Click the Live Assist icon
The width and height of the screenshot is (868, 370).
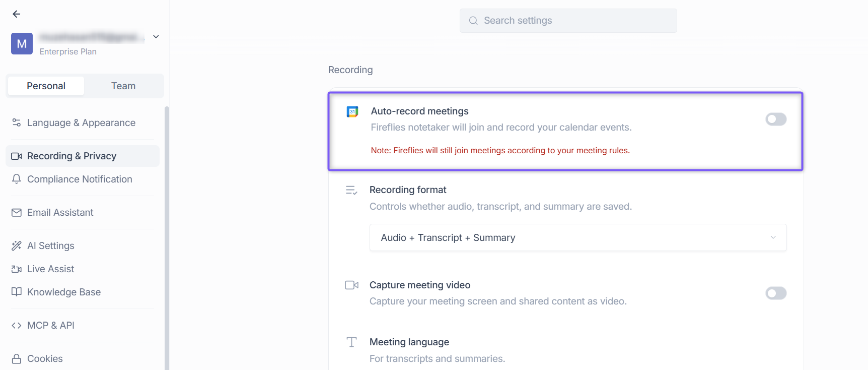point(17,269)
